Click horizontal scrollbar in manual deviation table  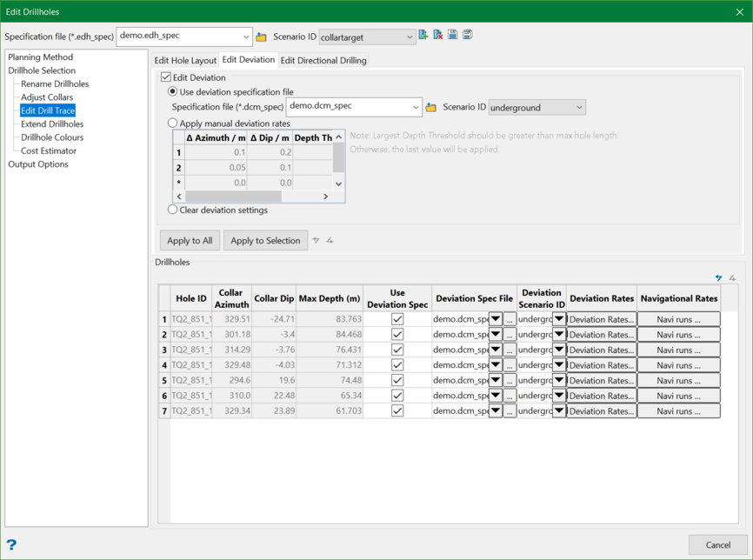click(x=234, y=197)
